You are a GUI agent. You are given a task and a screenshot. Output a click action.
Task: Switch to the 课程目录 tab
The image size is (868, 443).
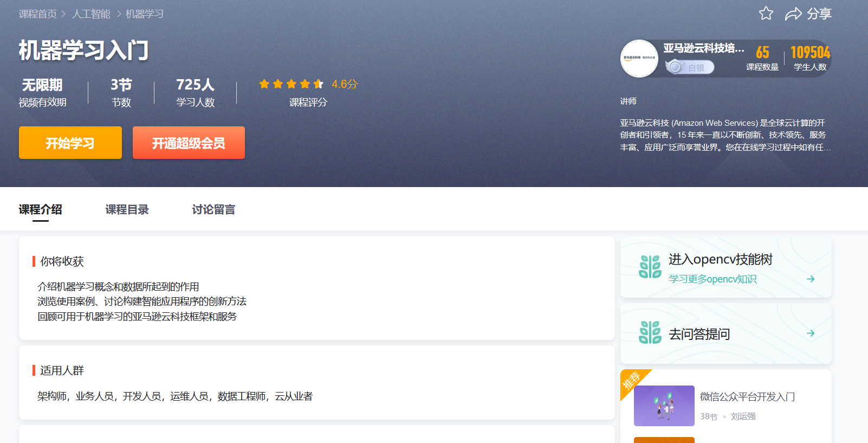127,209
